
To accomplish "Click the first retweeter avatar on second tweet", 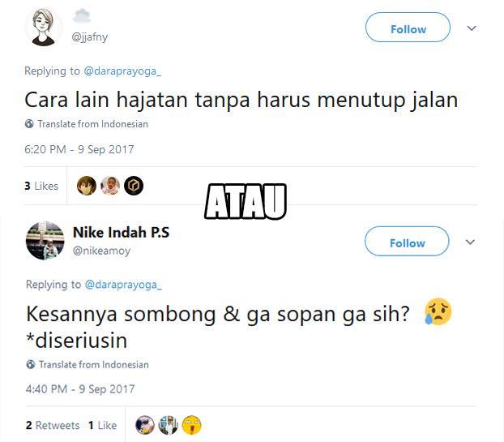I will coord(145,425).
